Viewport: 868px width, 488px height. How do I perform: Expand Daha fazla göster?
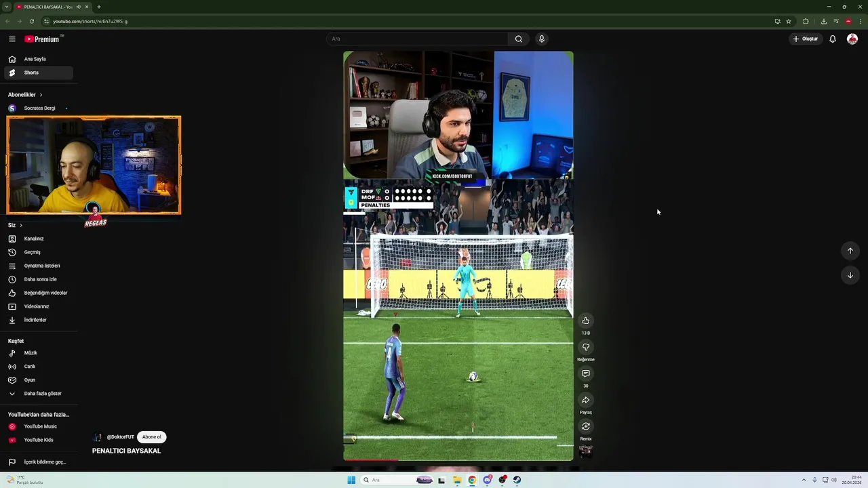pyautogui.click(x=38, y=394)
